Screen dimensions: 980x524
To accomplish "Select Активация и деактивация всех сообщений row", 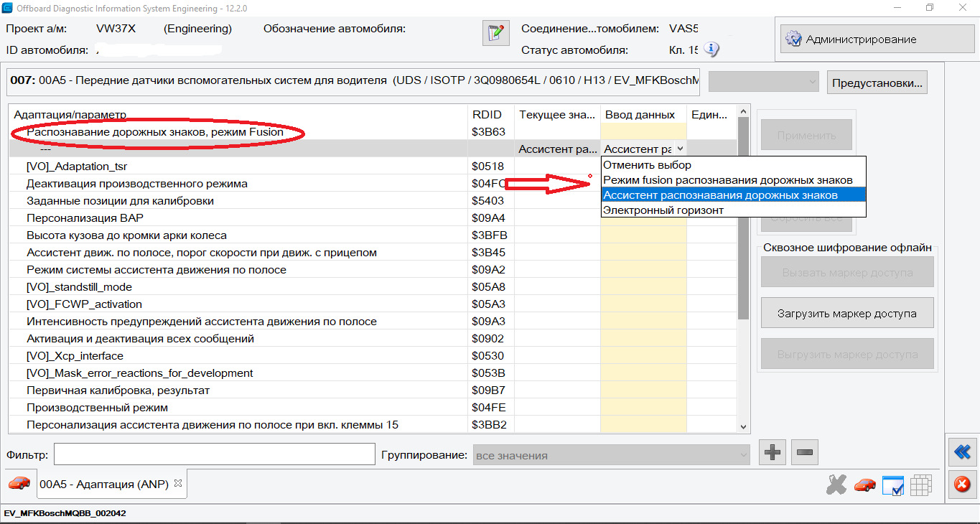I will [373, 338].
